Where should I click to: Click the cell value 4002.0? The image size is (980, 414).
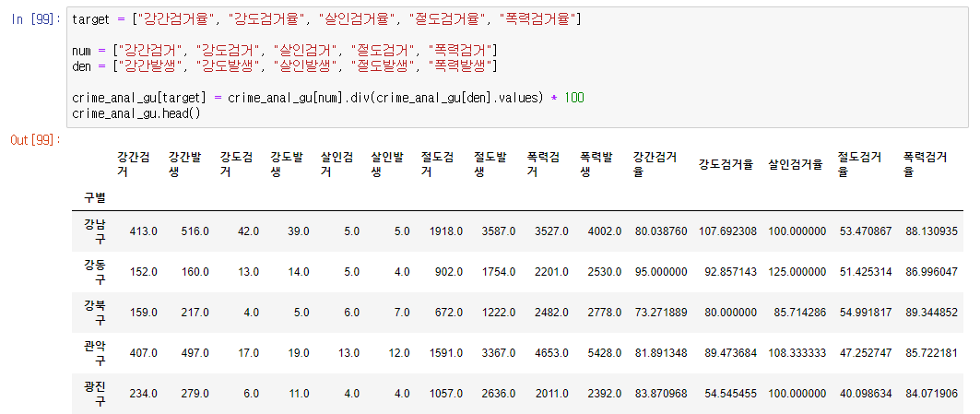(x=604, y=231)
